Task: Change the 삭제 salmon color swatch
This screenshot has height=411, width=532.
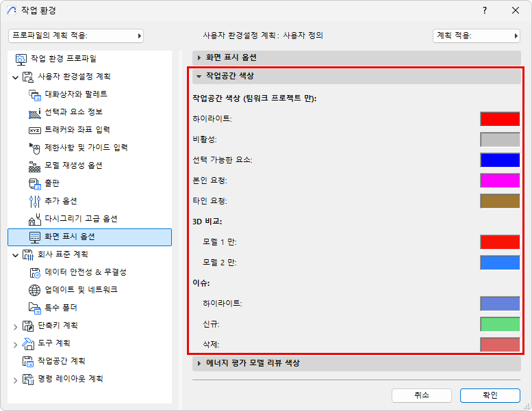Action: point(500,345)
